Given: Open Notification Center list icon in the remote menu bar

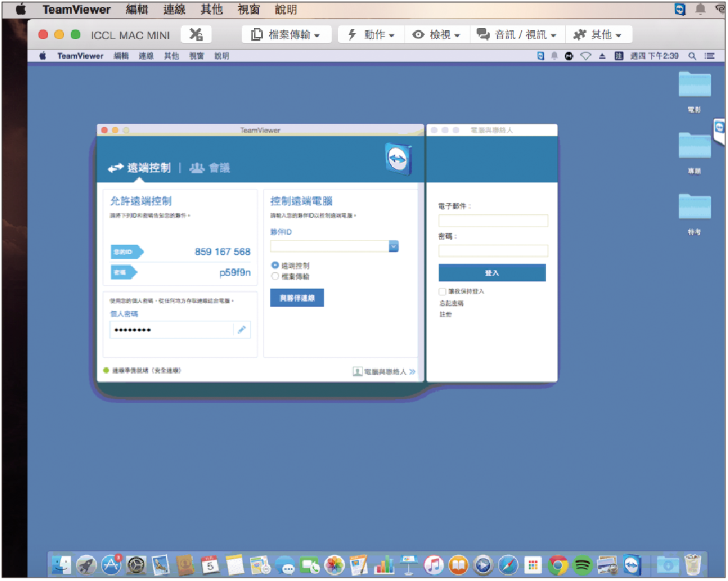Looking at the screenshot, I should coord(709,56).
